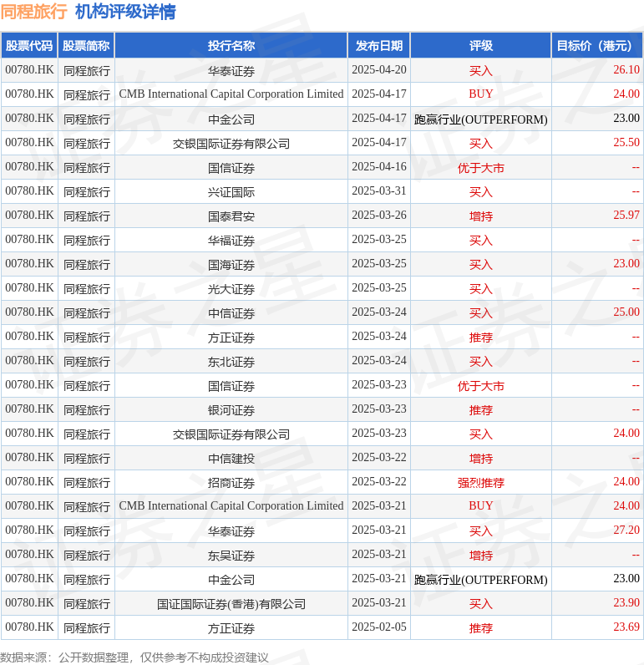Select 方正证券 in the 2025-03-24 row
Viewport: 644px width, 665px height.
pyautogui.click(x=231, y=338)
